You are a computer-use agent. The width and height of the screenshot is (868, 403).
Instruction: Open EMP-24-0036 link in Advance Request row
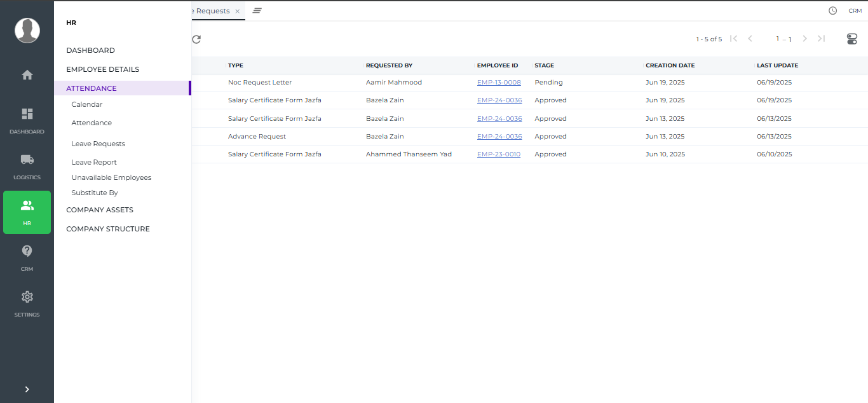coord(499,137)
